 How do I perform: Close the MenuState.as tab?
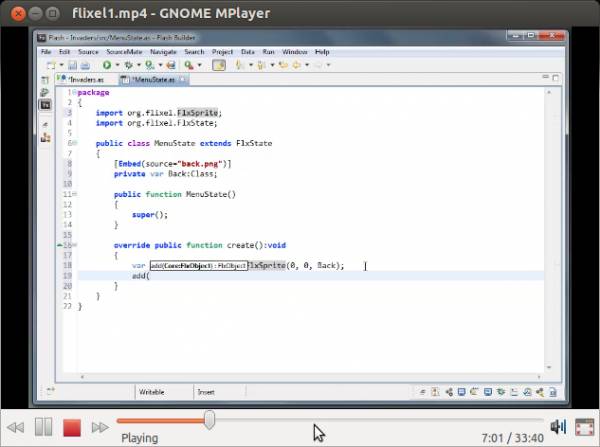click(x=183, y=80)
